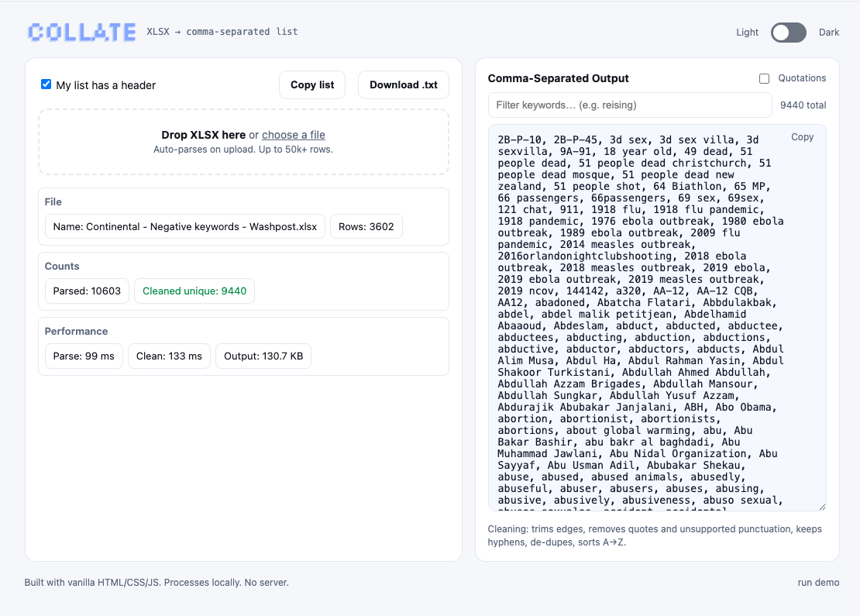Click the green 'Cleaned unique: 9440' chip

194,291
